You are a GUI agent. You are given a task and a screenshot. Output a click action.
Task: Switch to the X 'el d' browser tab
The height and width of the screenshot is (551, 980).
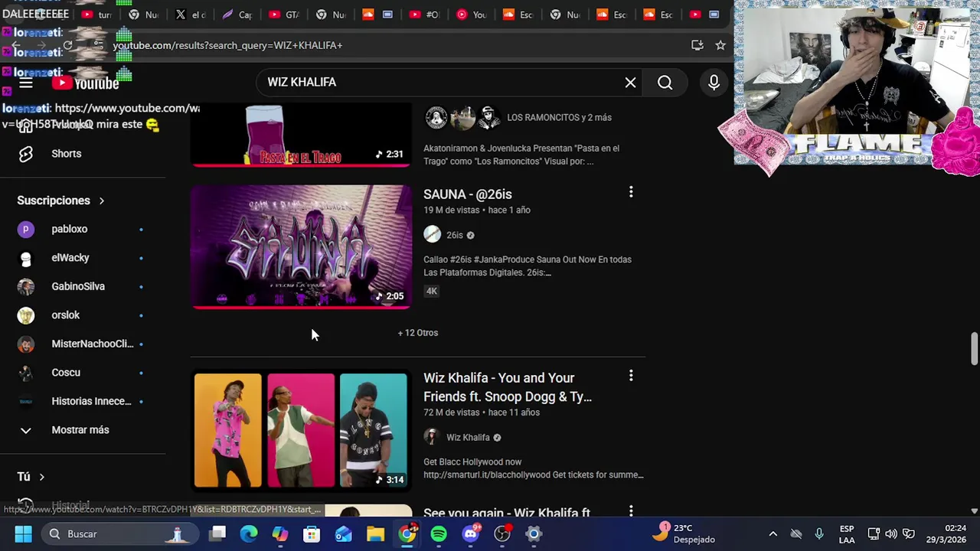(x=191, y=15)
